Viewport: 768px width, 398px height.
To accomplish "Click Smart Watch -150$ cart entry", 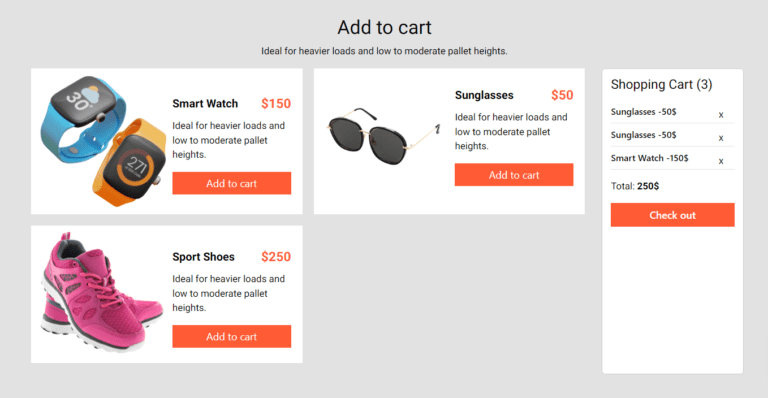I will click(649, 158).
